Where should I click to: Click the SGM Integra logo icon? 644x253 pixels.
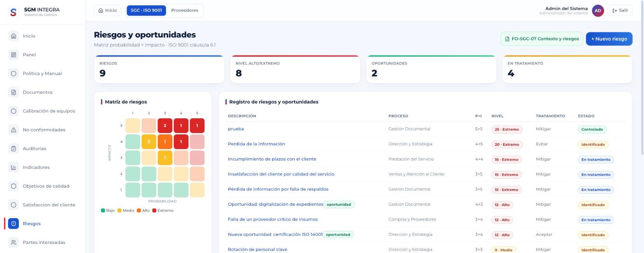tap(13, 12)
